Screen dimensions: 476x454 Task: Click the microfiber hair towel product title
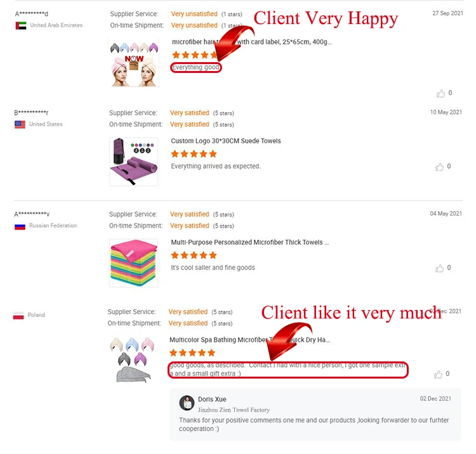point(252,42)
